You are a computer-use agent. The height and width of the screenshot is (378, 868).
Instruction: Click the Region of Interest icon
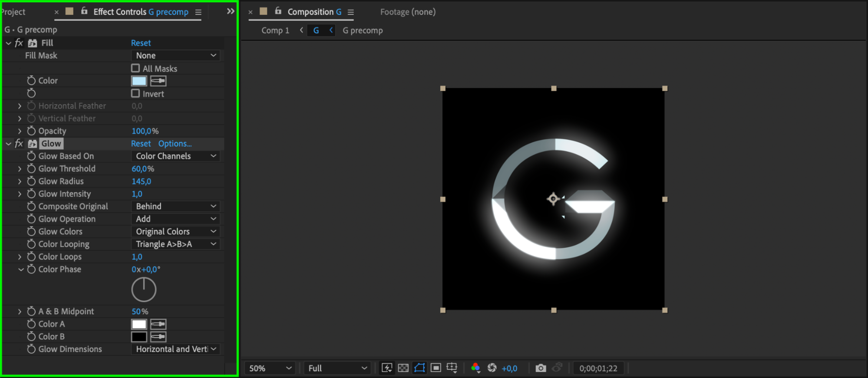(x=436, y=368)
